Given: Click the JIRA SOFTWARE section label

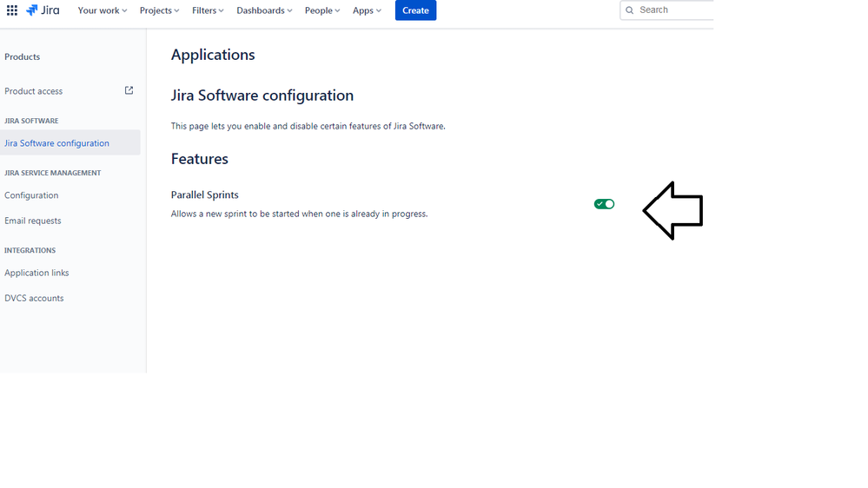Looking at the screenshot, I should pyautogui.click(x=31, y=121).
